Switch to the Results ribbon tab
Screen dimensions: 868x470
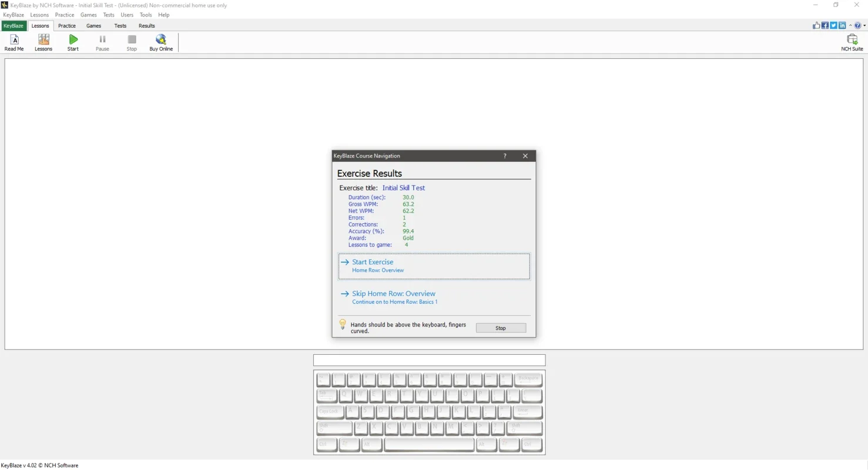(147, 26)
